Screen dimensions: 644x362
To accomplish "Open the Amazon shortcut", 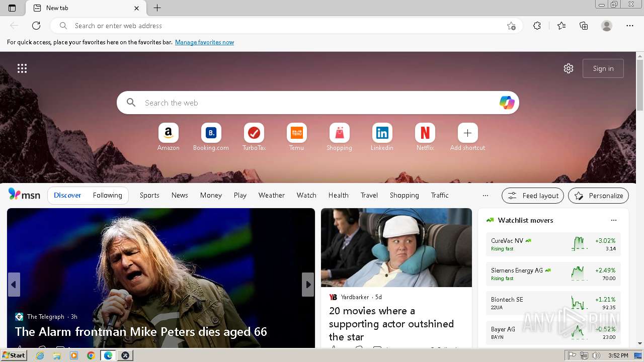I will pos(169,137).
